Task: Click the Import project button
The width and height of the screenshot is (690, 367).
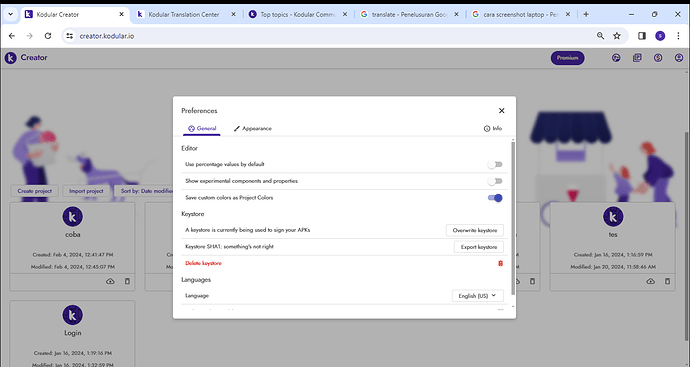Action: 86,191
